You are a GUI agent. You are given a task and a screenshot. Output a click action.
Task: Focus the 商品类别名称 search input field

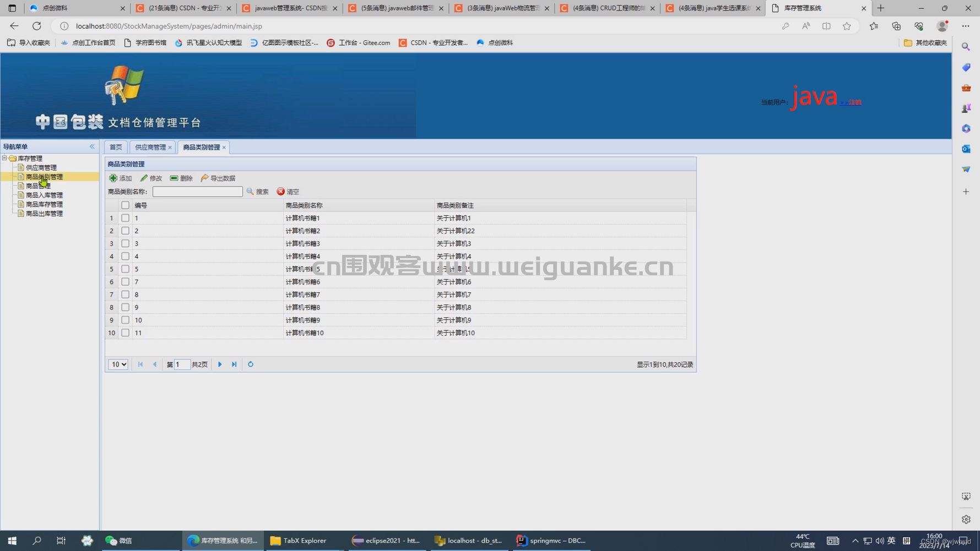pos(197,192)
